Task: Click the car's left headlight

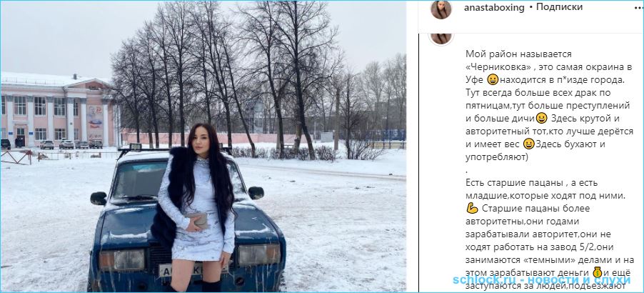Action: pos(122,260)
